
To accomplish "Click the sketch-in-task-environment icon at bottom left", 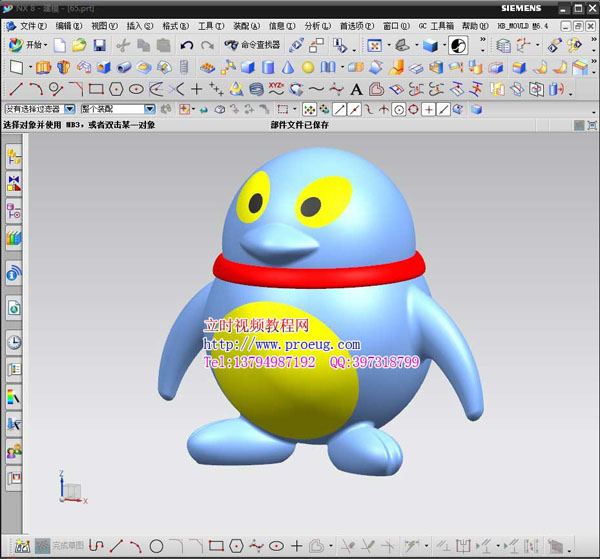I will tap(22, 546).
